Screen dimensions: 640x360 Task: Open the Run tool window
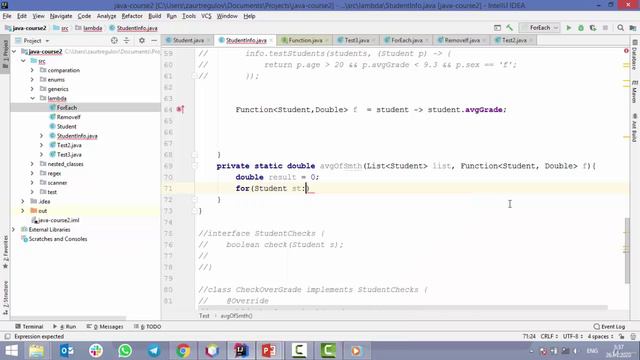point(64,327)
